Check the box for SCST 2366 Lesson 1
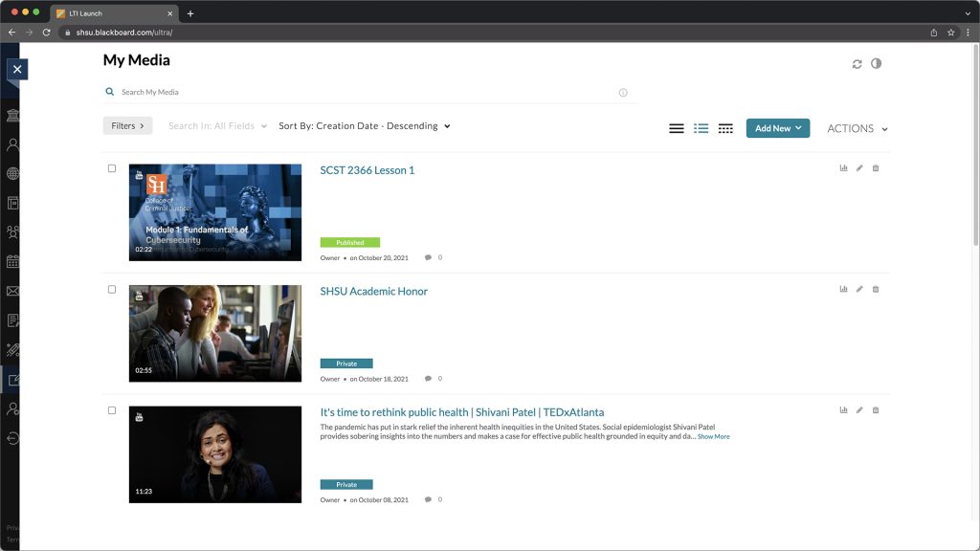This screenshot has width=980, height=551. click(112, 168)
